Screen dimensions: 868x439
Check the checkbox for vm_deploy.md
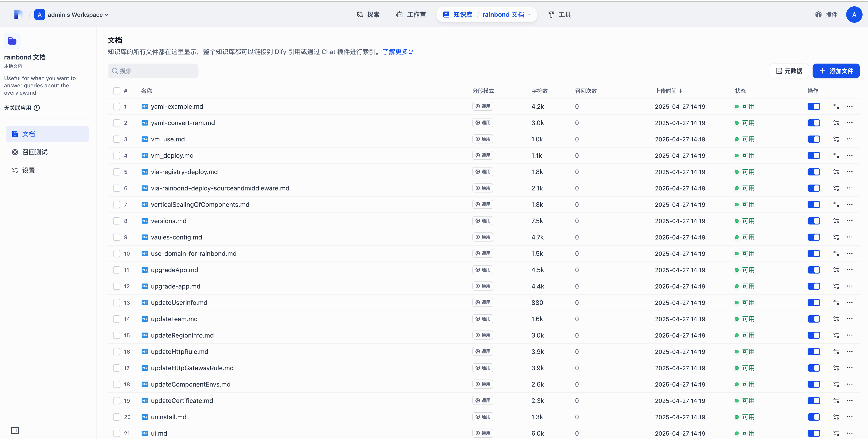click(117, 155)
